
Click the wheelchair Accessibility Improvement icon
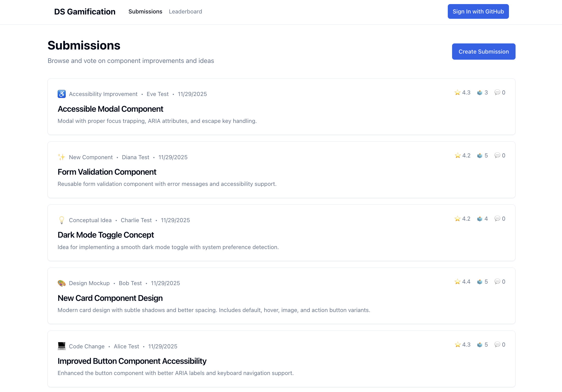(x=62, y=94)
